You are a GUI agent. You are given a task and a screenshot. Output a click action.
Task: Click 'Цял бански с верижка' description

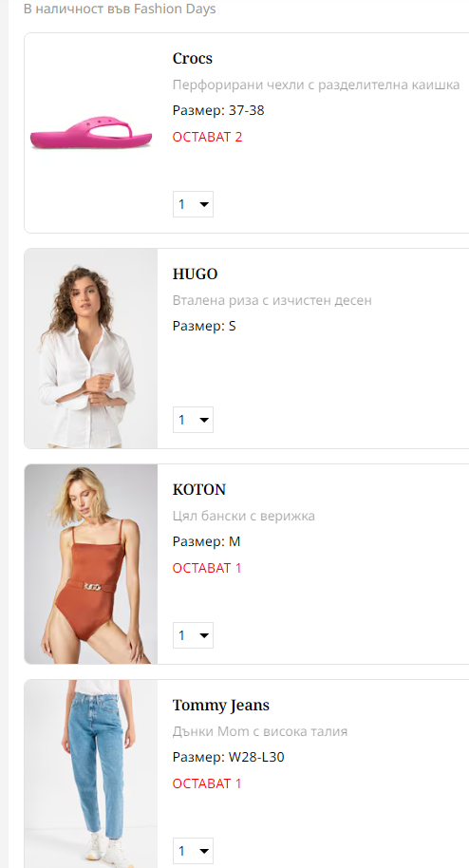point(244,516)
